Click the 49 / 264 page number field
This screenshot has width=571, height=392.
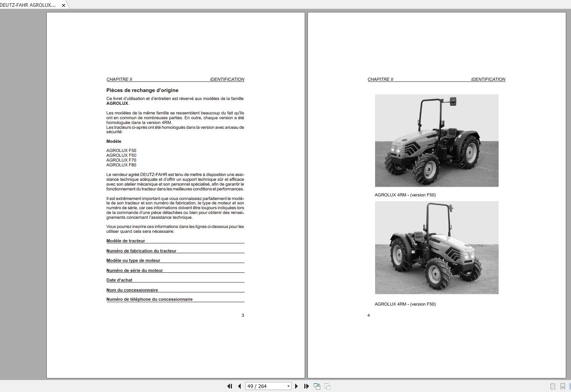(266, 386)
